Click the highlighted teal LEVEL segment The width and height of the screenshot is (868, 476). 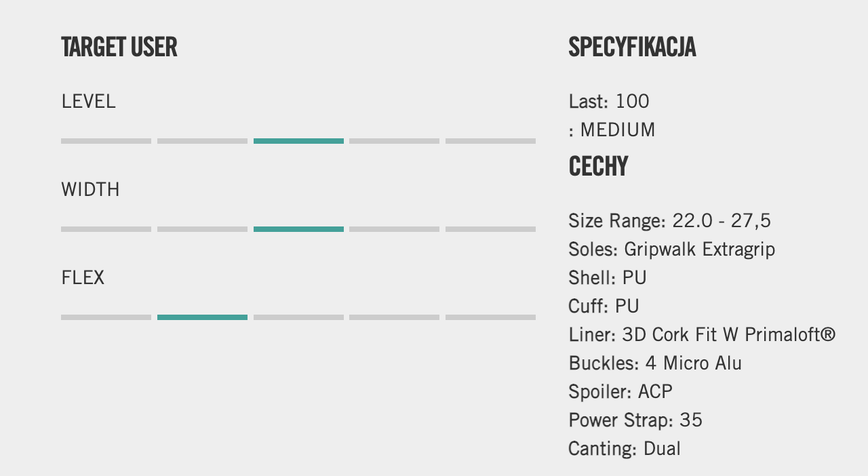click(x=298, y=141)
